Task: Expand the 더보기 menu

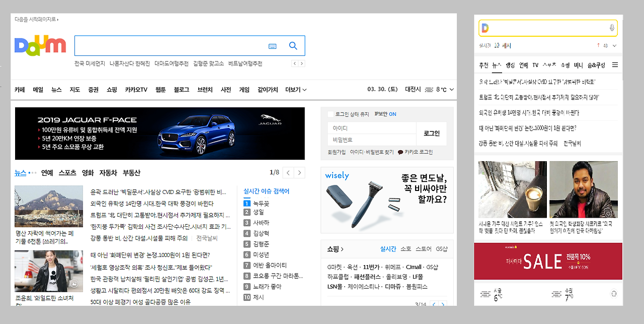Action: (x=296, y=90)
